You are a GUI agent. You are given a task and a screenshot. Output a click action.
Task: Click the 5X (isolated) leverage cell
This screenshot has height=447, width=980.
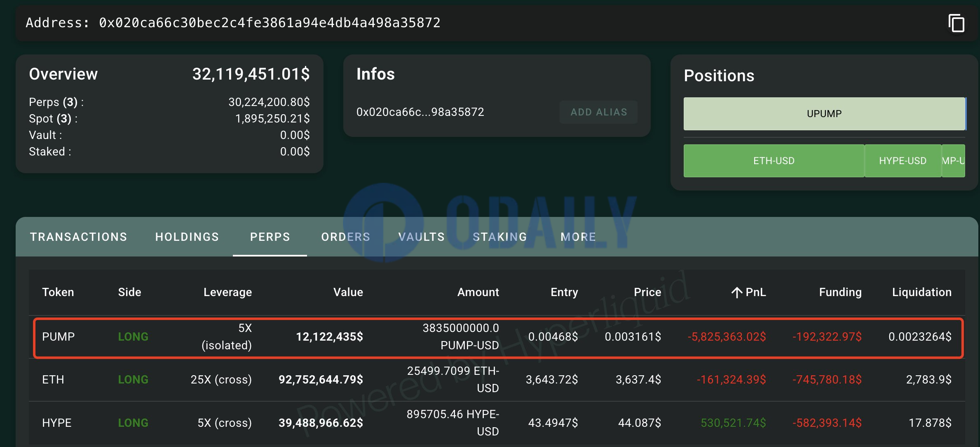click(227, 337)
